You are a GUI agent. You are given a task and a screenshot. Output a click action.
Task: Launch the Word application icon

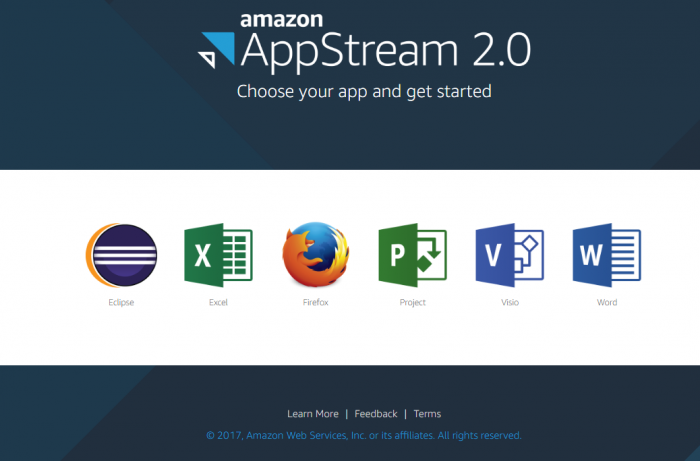coord(607,255)
